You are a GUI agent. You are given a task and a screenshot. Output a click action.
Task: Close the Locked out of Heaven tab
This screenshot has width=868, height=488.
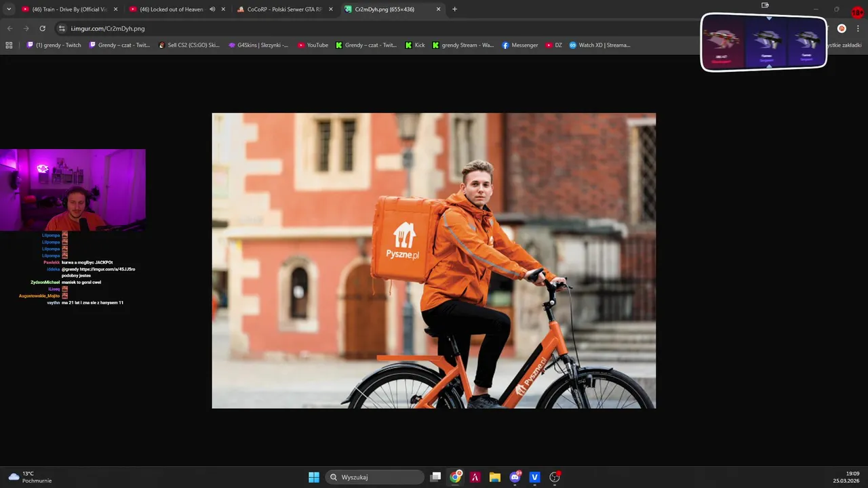[223, 9]
